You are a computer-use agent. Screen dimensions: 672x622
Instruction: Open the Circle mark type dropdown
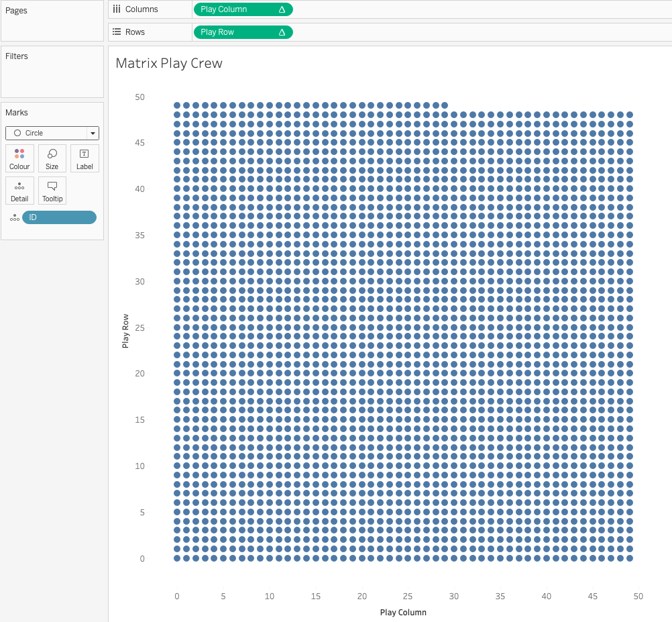tap(47, 133)
